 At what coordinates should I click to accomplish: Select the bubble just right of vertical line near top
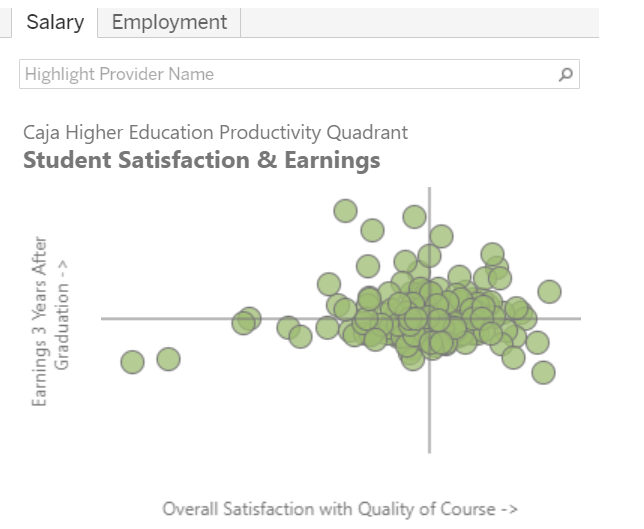point(442,236)
